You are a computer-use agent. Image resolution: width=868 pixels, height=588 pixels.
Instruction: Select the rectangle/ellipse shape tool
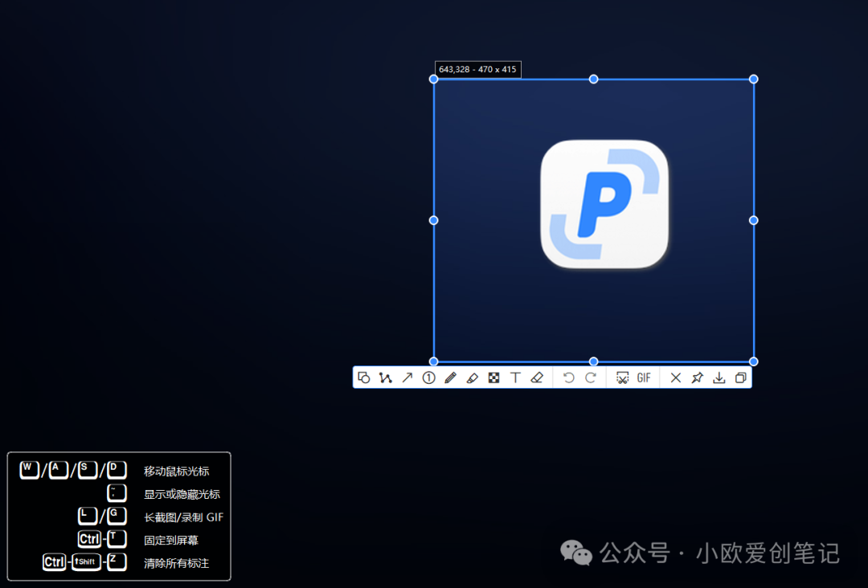(x=364, y=378)
